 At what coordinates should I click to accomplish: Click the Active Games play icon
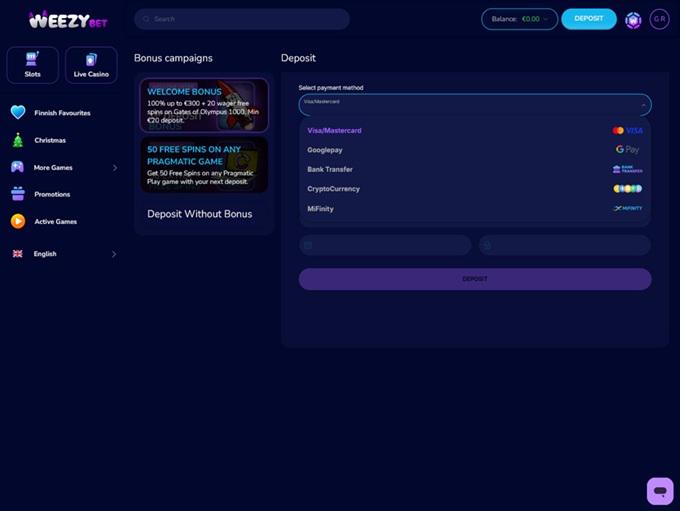click(x=18, y=221)
